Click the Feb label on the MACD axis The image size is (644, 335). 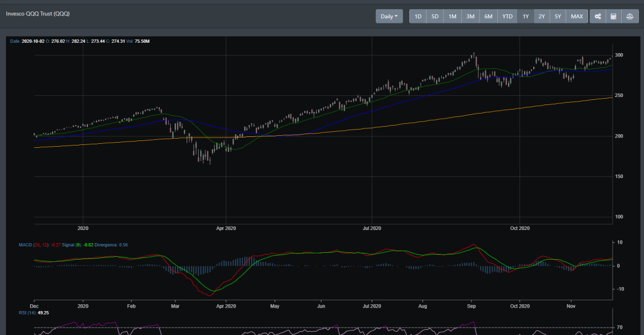coord(131,306)
